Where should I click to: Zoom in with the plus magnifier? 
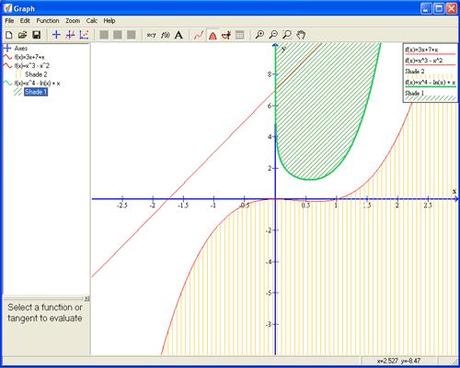click(259, 35)
